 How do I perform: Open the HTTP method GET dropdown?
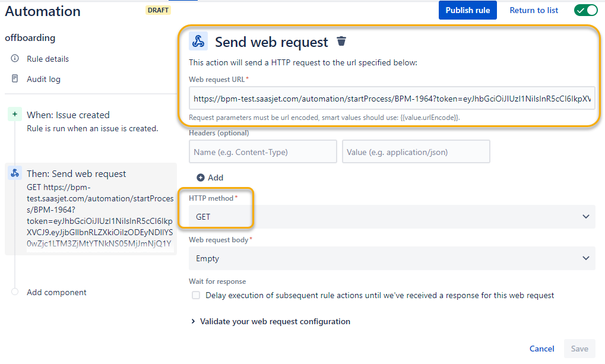coord(392,217)
